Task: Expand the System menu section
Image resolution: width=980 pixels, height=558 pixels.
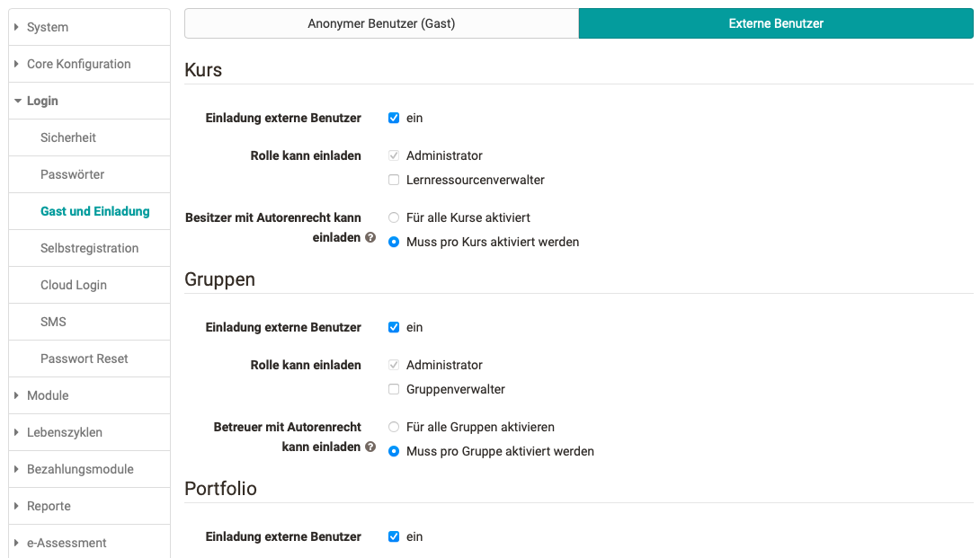Action: click(48, 27)
